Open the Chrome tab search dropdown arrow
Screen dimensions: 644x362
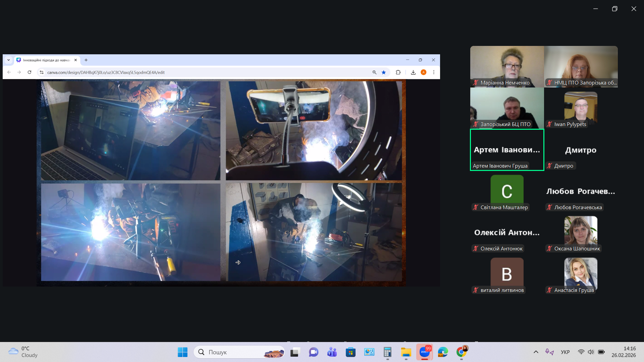coord(8,60)
